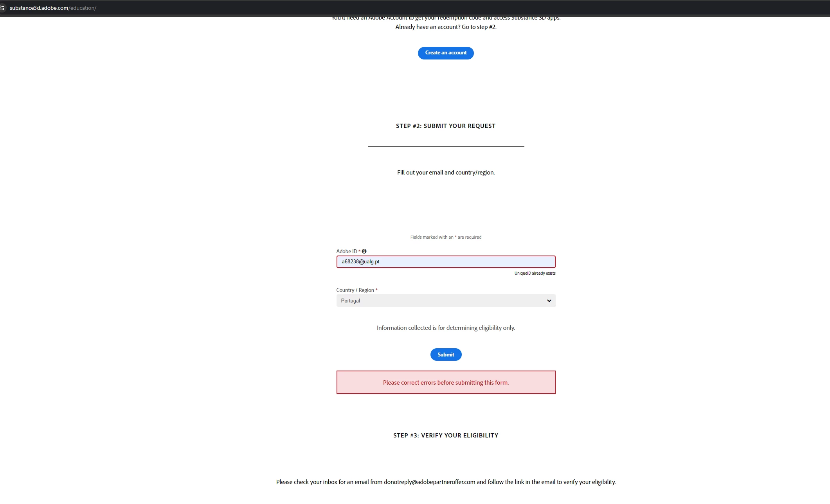Focus the Adobe ID email input field
The width and height of the screenshot is (830, 504).
(445, 262)
